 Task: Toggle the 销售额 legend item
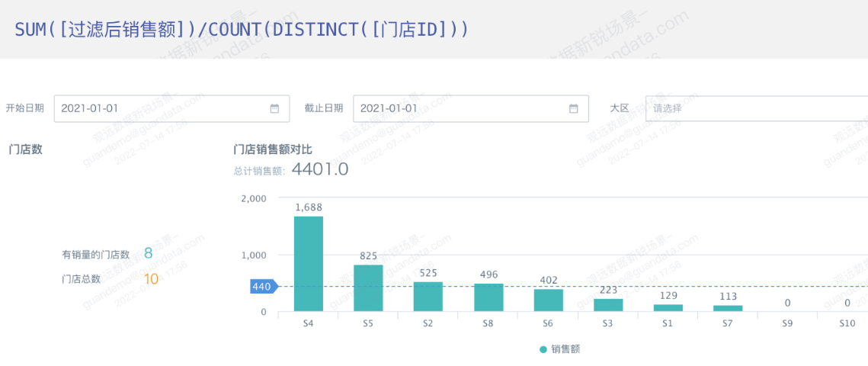(x=565, y=349)
